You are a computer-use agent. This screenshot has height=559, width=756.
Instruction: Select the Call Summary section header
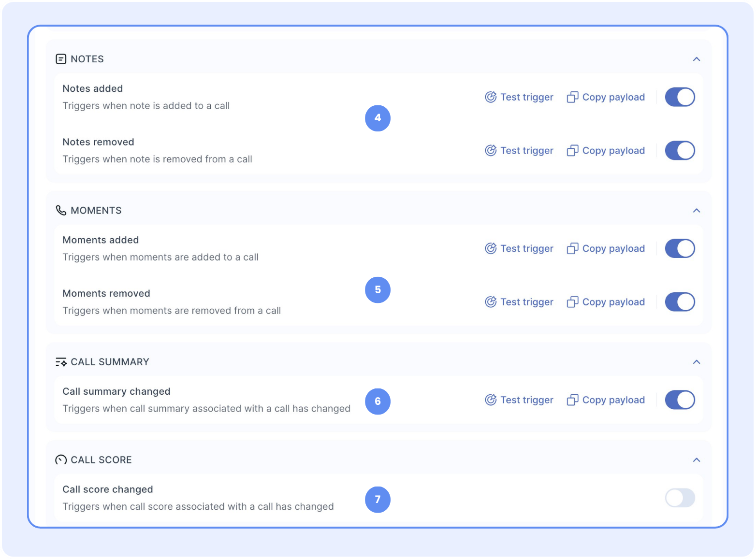(x=110, y=362)
